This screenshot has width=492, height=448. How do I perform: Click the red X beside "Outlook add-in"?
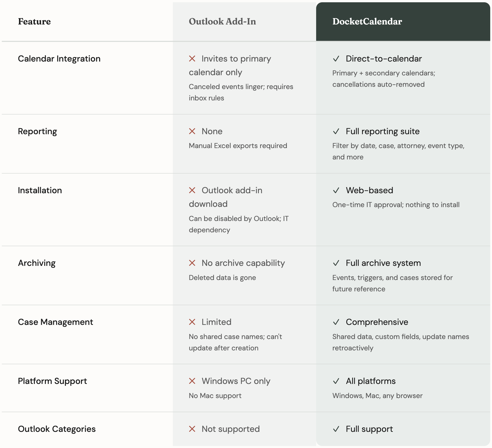(192, 190)
